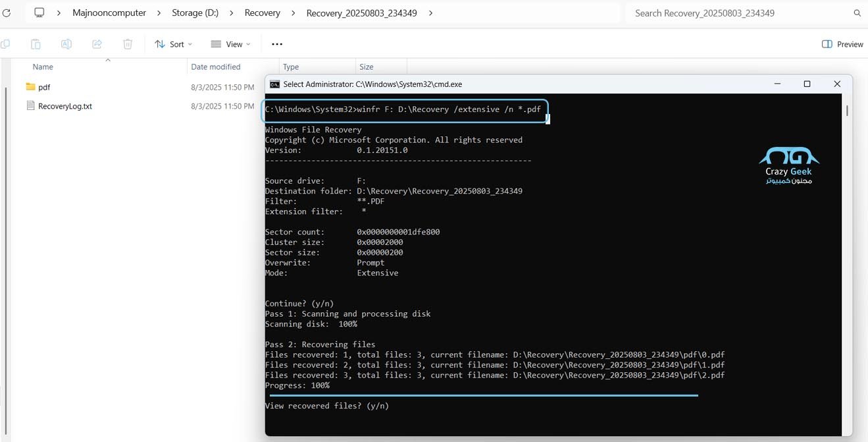The height and width of the screenshot is (442, 868).
Task: Click the Copy icon in Explorer toolbar
Action: pyautogui.click(x=5, y=44)
